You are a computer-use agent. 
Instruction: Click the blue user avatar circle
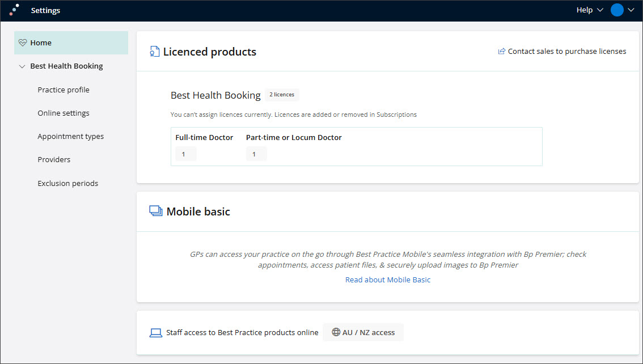click(x=617, y=10)
